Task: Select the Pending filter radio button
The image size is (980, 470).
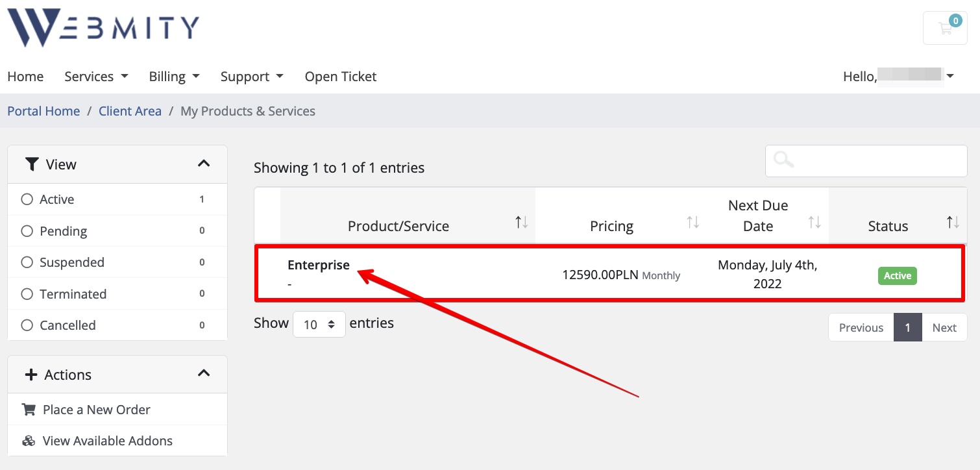Action: point(27,231)
